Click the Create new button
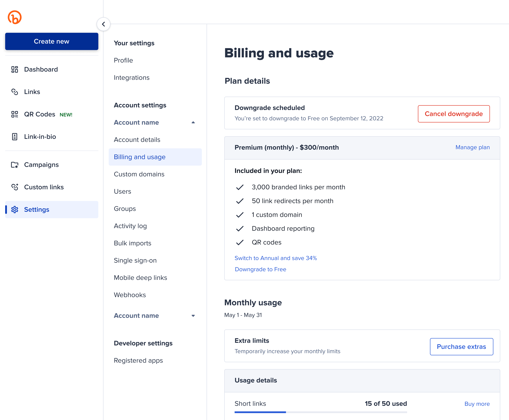The image size is (509, 420). (x=52, y=41)
